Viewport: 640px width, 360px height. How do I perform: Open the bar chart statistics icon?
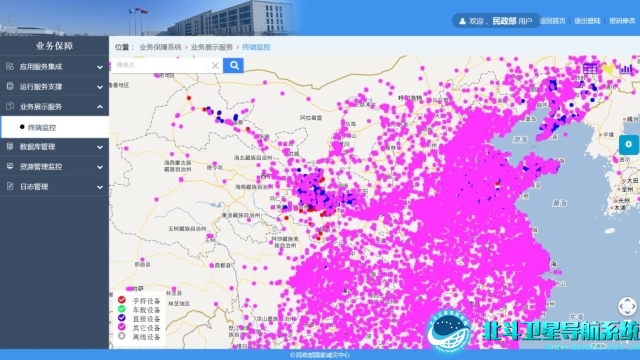[626, 69]
